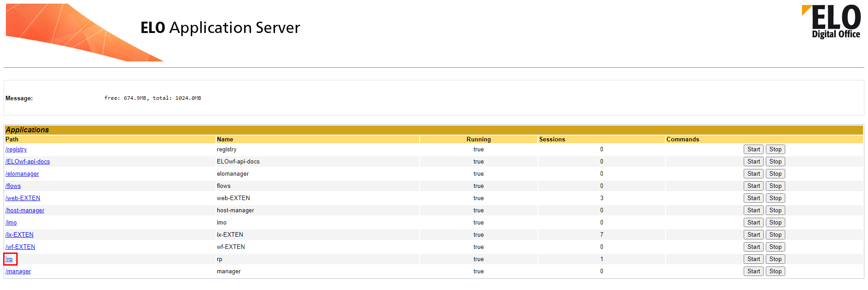Click the Sessions column header
The image size is (868, 290).
(552, 140)
